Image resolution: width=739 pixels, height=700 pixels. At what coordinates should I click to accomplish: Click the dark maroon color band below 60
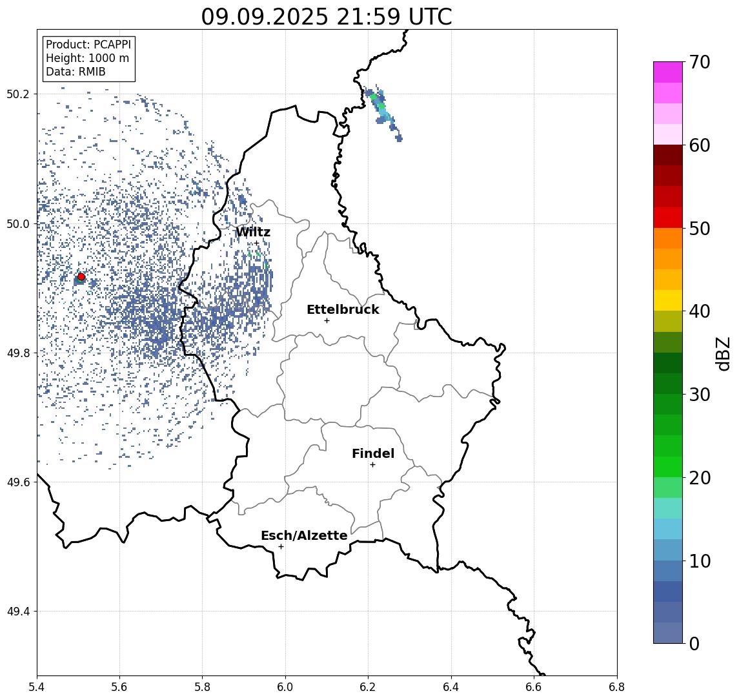click(x=668, y=155)
